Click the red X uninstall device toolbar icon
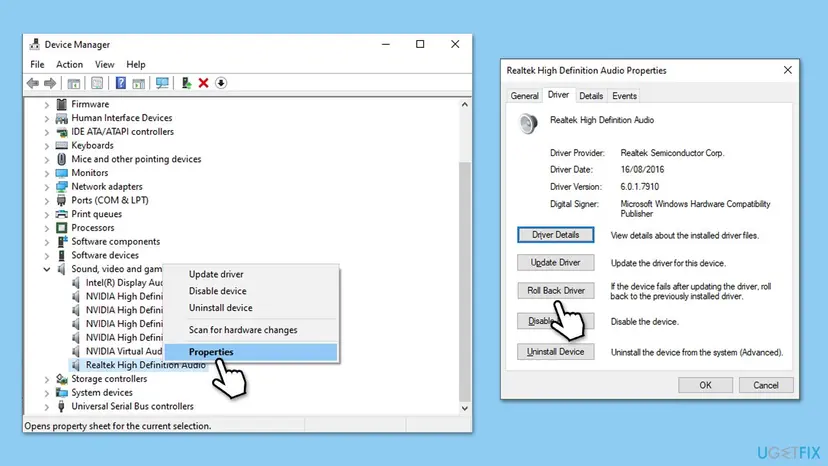The height and width of the screenshot is (466, 828). click(203, 83)
